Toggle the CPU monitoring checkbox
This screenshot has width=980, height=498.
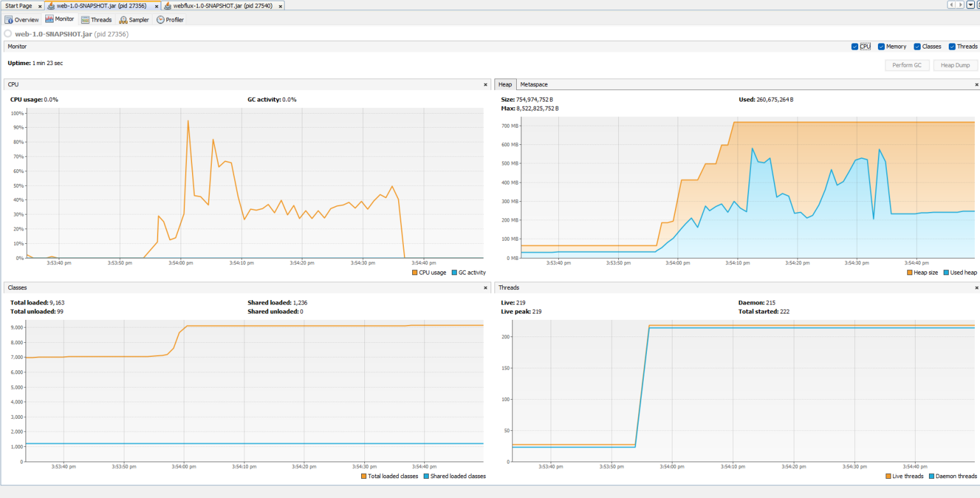(x=855, y=46)
